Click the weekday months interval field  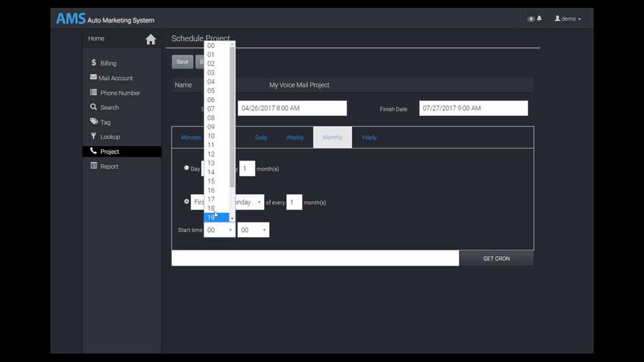click(294, 202)
